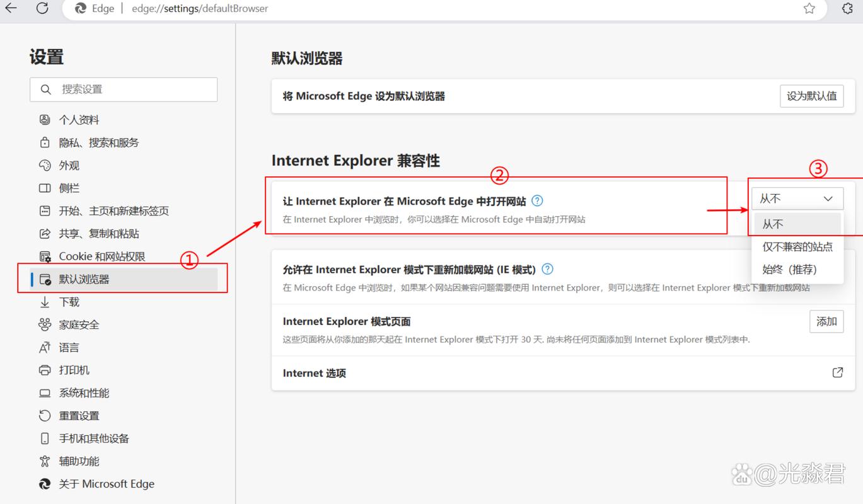Click the Internet Explorer 兼容性 heading
The image size is (863, 504).
pos(356,161)
